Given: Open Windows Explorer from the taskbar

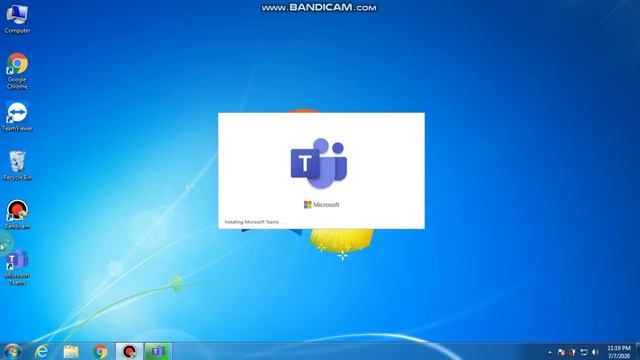Looking at the screenshot, I should click(x=71, y=351).
